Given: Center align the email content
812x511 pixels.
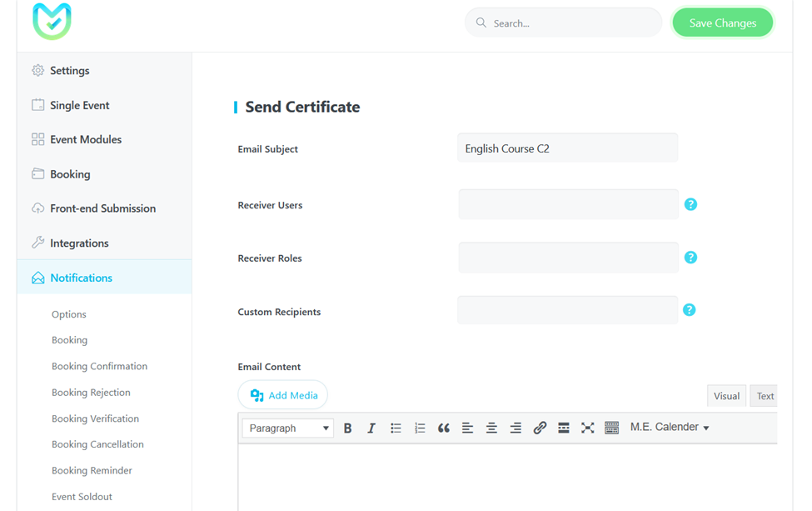Looking at the screenshot, I should [x=491, y=428].
